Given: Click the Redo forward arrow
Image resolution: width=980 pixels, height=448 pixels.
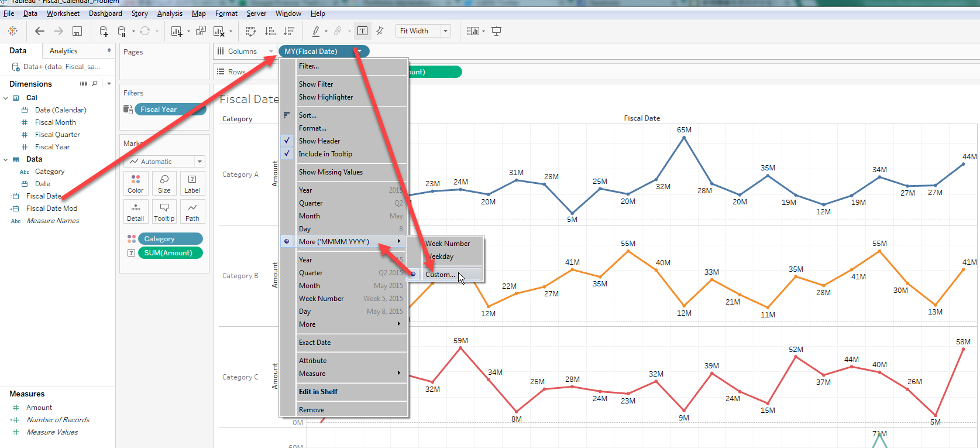Looking at the screenshot, I should click(58, 31).
